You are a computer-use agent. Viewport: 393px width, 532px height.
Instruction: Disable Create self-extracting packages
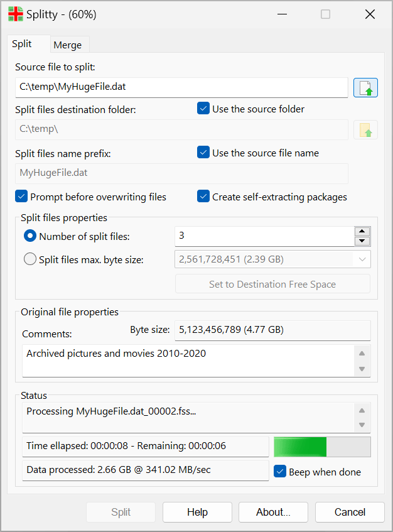203,196
